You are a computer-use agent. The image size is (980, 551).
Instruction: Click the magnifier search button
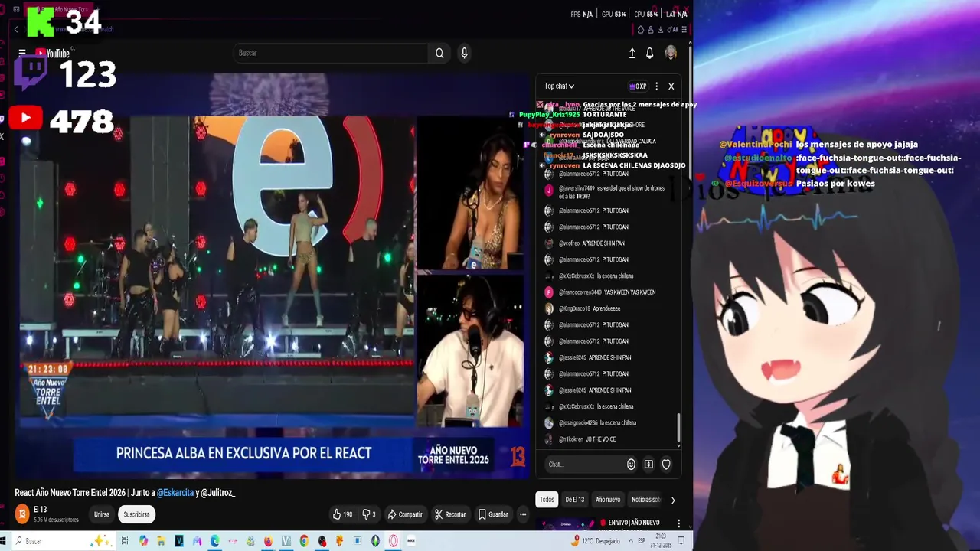[439, 53]
